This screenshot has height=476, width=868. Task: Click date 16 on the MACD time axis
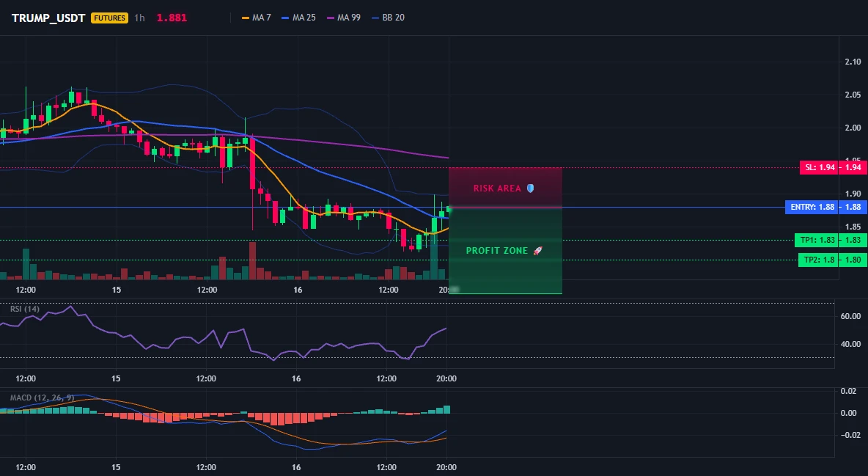point(296,467)
